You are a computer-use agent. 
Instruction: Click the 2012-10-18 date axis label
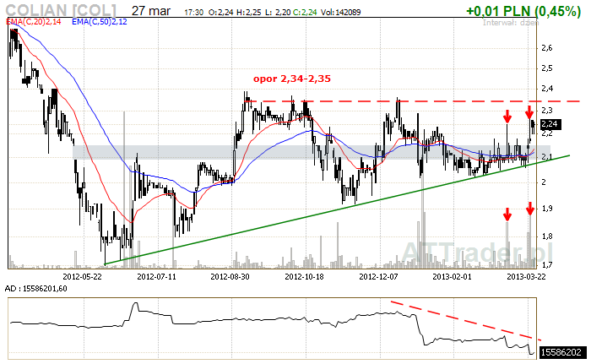pos(304,277)
